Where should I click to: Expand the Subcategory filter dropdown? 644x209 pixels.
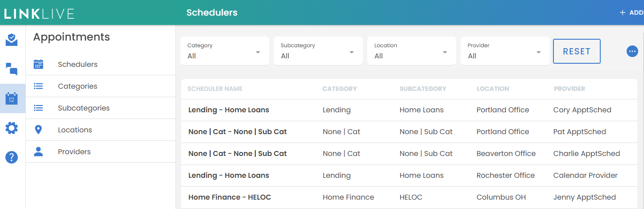click(x=318, y=51)
